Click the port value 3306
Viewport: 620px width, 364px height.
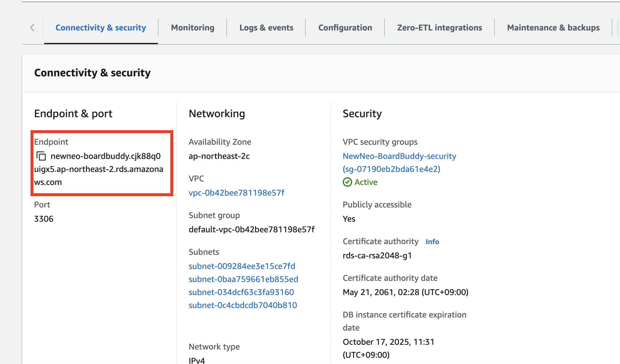(x=44, y=219)
